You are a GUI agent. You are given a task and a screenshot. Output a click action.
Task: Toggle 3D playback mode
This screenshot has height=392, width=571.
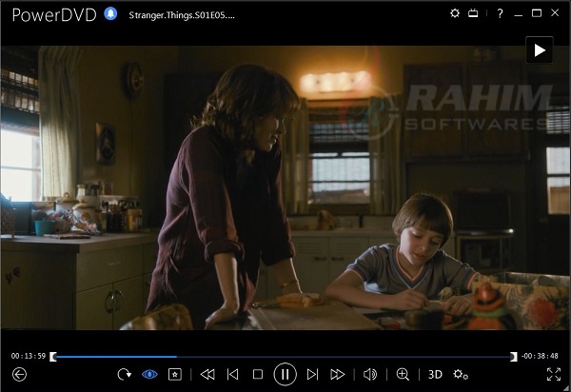pos(435,375)
